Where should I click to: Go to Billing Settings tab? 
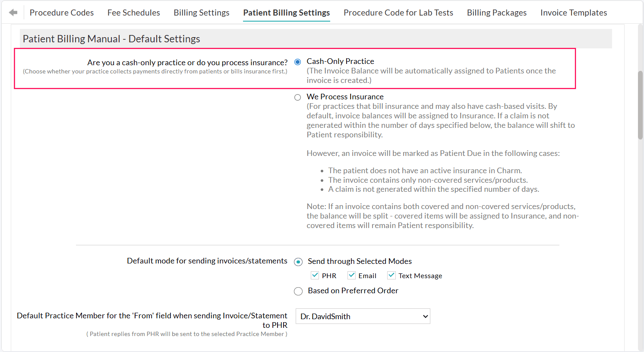tap(202, 13)
